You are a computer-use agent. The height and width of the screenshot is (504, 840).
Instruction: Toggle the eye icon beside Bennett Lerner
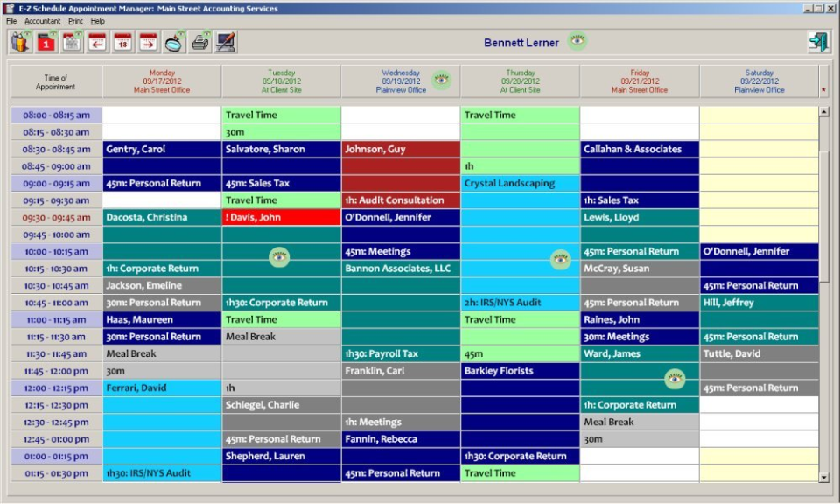[x=577, y=41]
